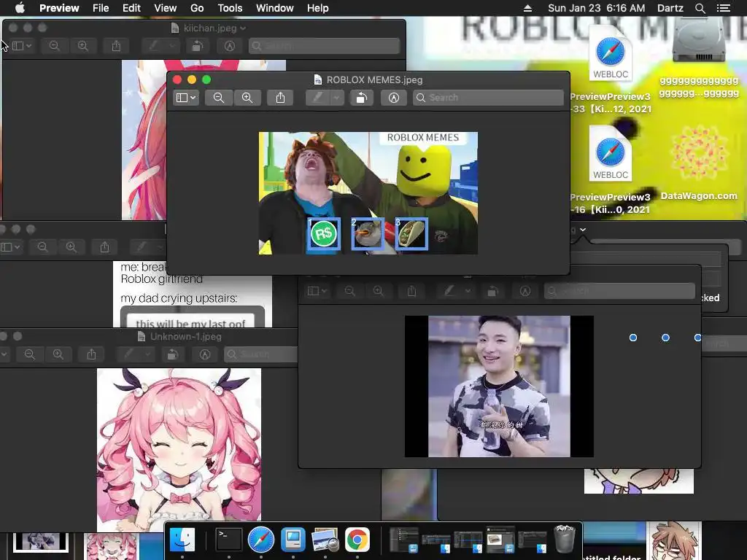The height and width of the screenshot is (560, 747).
Task: Open the Tools menu
Action: tap(230, 8)
